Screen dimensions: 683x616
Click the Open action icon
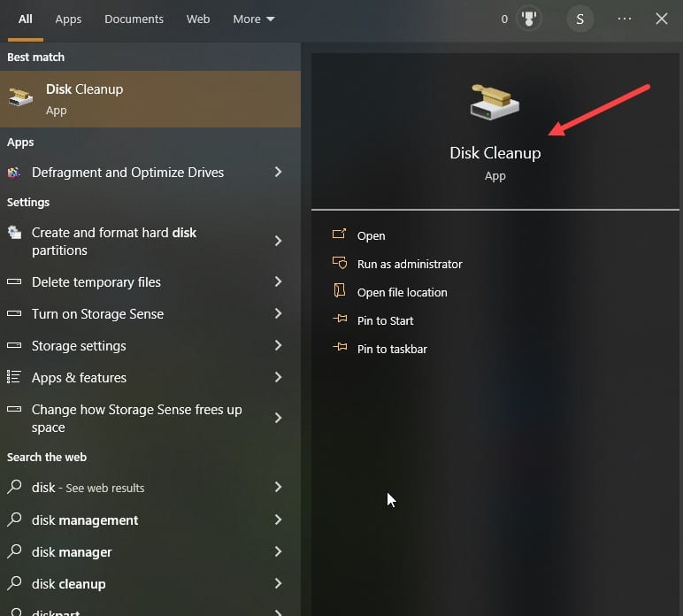(340, 234)
